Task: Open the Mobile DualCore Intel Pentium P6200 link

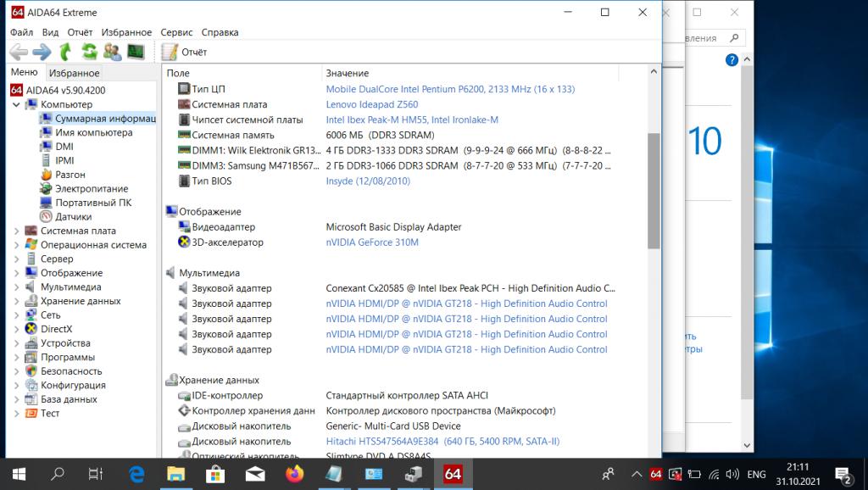Action: [x=450, y=89]
